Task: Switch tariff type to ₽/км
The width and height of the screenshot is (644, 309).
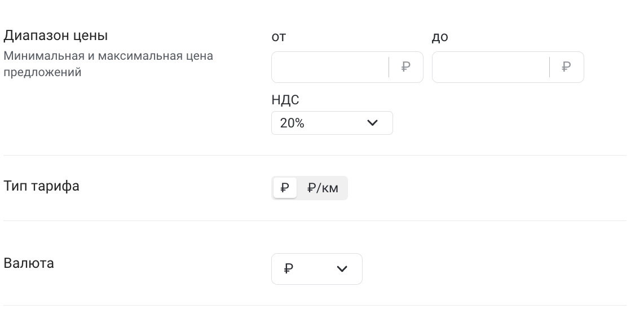Action: pyautogui.click(x=323, y=188)
